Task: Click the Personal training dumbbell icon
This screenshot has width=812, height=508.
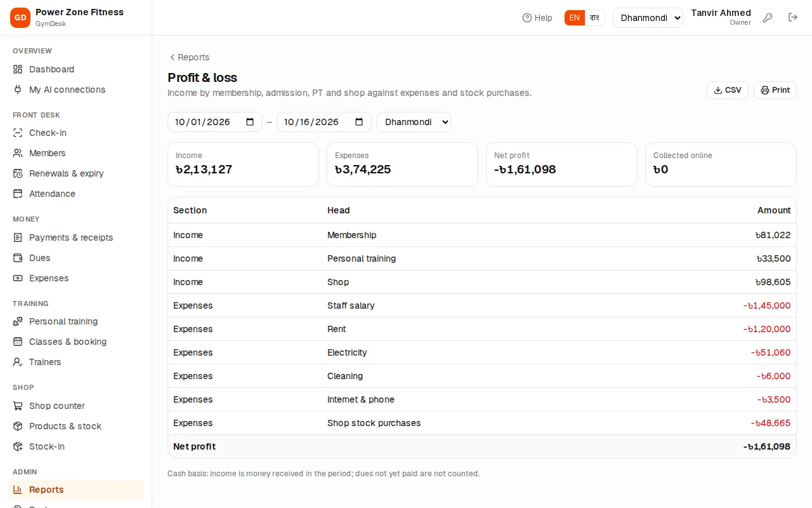Action: click(x=18, y=321)
